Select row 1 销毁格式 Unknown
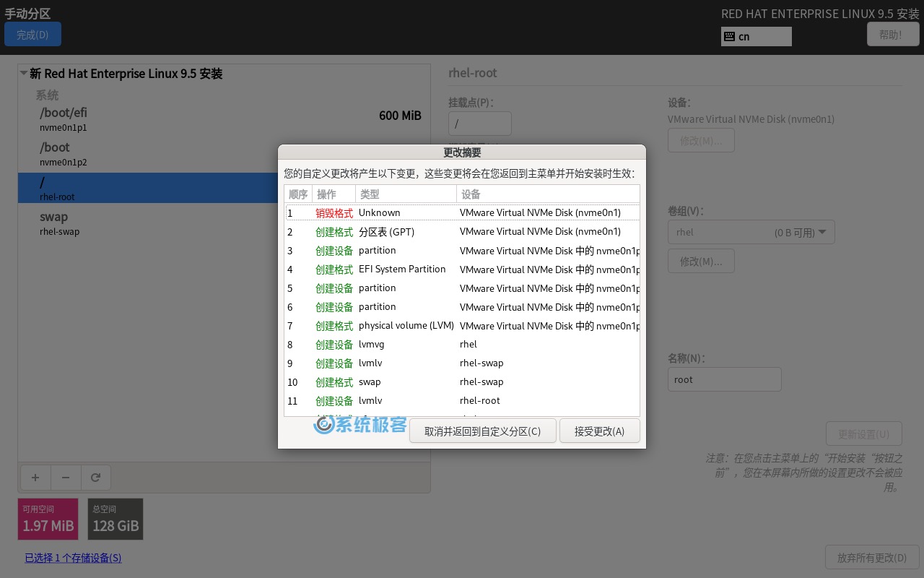The height and width of the screenshot is (578, 924). tap(462, 212)
